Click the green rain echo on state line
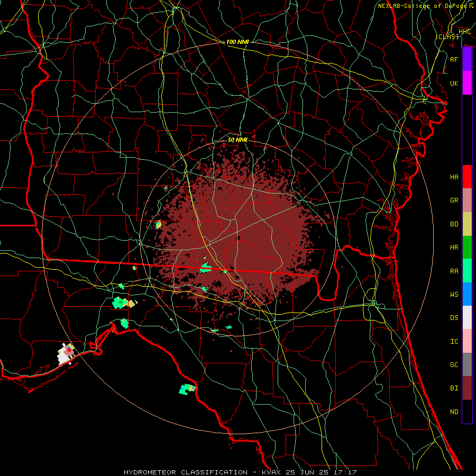The height and width of the screenshot is (476, 476). tap(206, 268)
